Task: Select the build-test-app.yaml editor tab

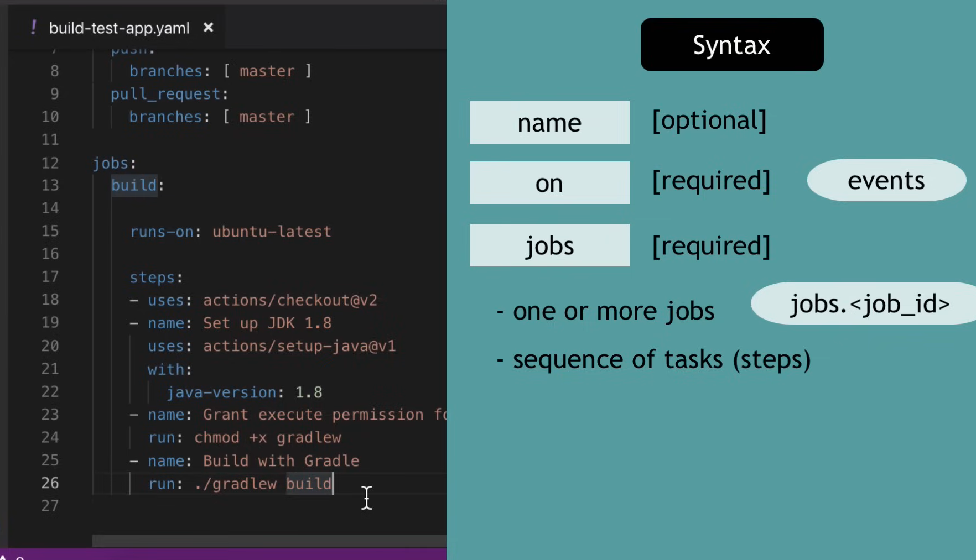Action: (119, 28)
